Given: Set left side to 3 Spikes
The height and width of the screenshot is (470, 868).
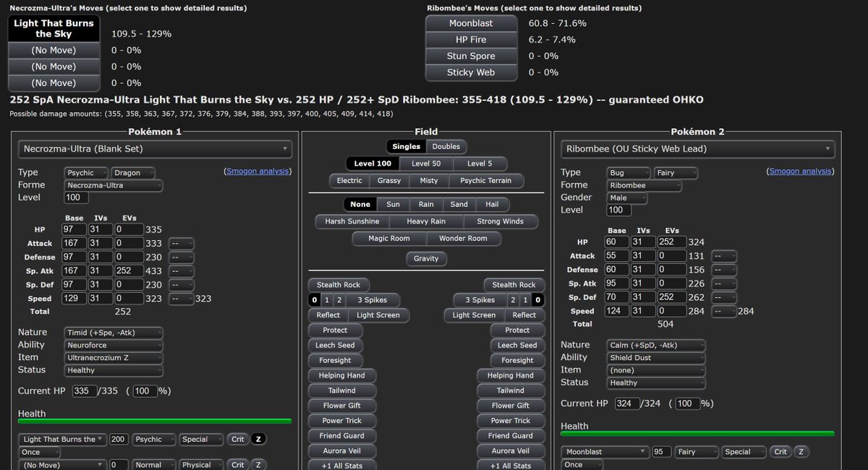Looking at the screenshot, I should coord(371,299).
